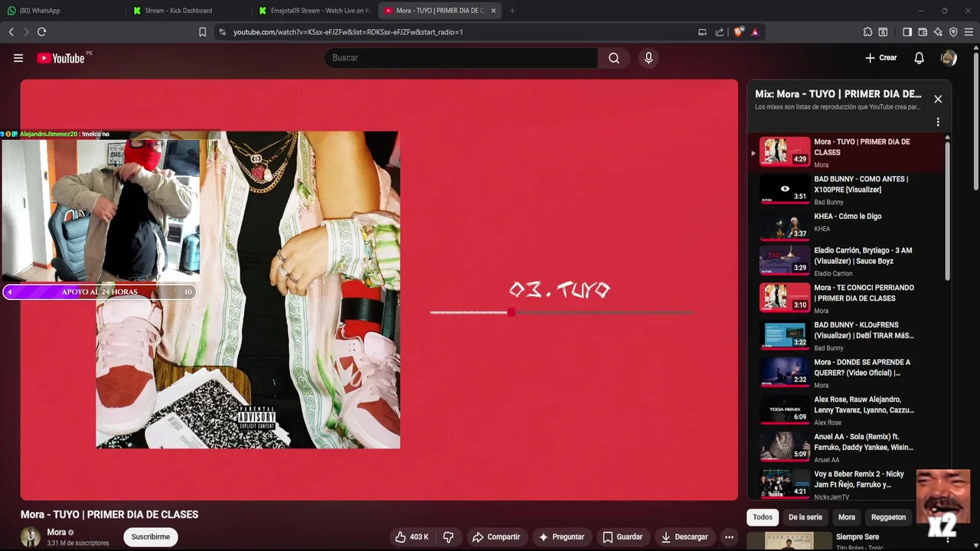Play BAD BUNNY - COMO ANTES from playlist
Screen dimensions: 980x551
(848, 191)
